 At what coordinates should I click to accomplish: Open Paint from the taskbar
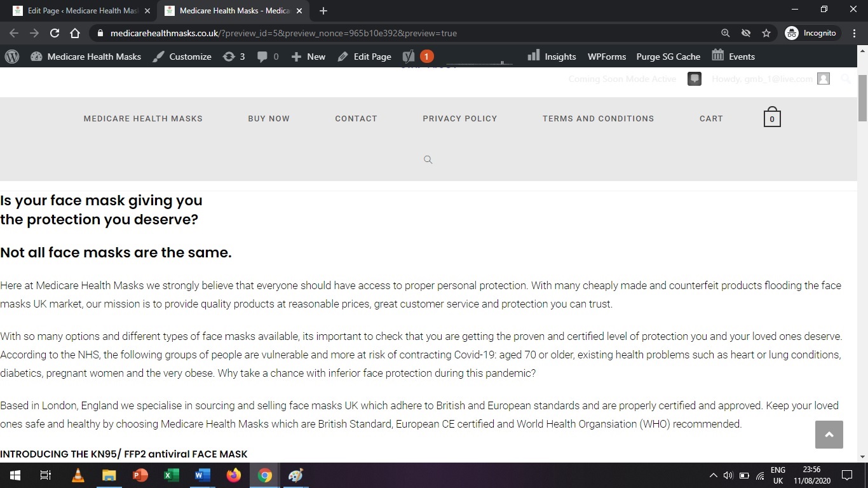(x=296, y=475)
